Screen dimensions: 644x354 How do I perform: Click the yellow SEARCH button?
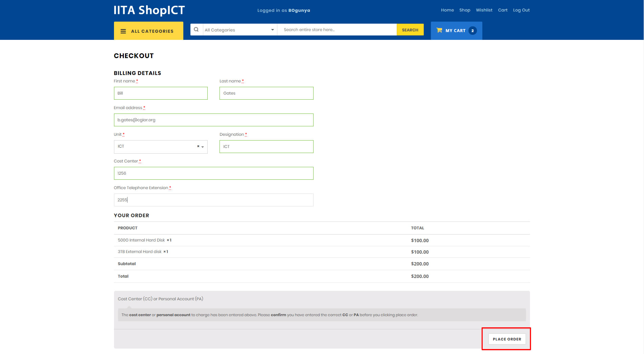coord(410,30)
